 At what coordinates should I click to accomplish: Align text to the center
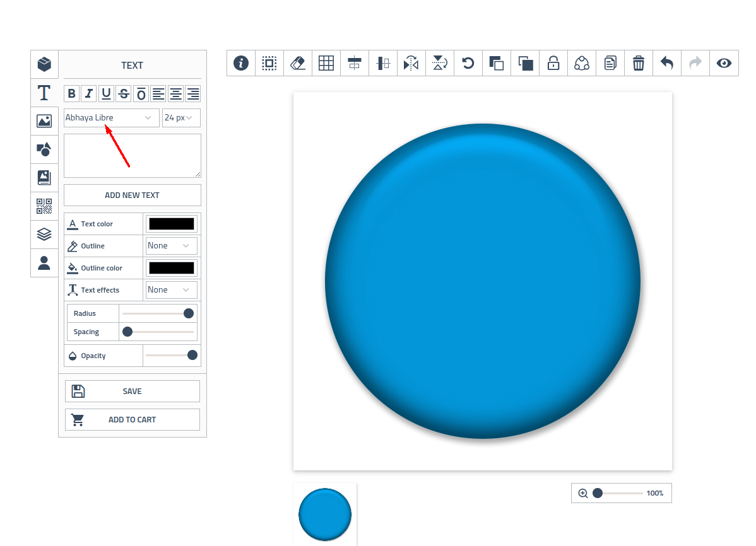point(176,93)
